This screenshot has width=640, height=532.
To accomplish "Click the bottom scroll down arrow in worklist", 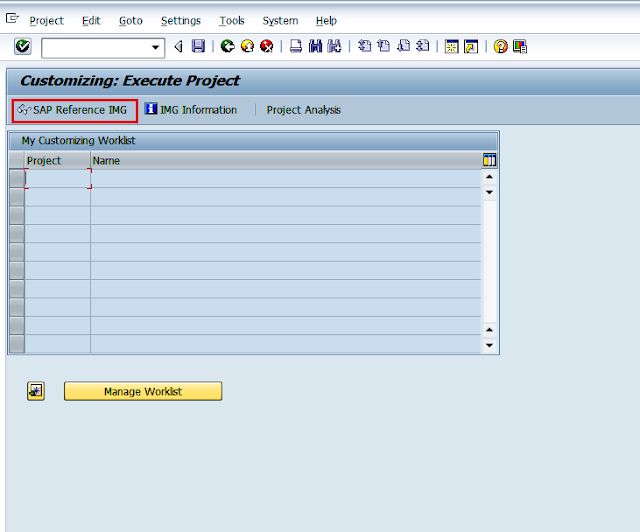I will 489,345.
